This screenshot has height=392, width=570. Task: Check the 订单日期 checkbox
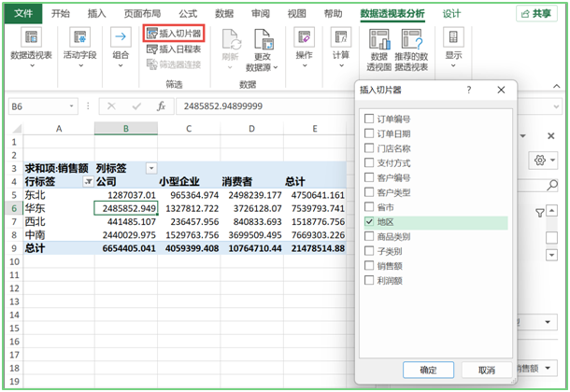[x=369, y=133]
